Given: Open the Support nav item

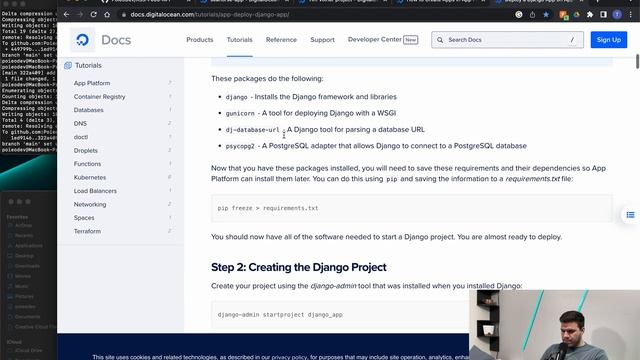Looking at the screenshot, I should tap(322, 40).
